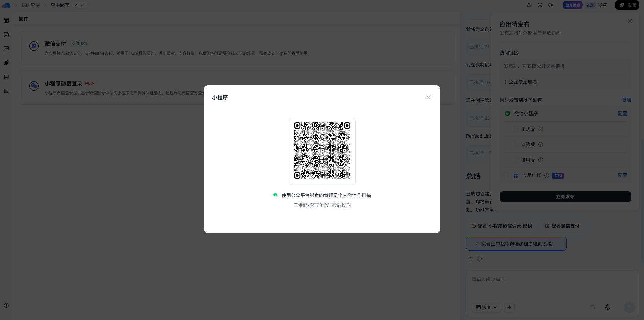This screenshot has width=644, height=320.
Task: Tick the 应用广场 channel checkbox
Action: pyautogui.click(x=507, y=176)
